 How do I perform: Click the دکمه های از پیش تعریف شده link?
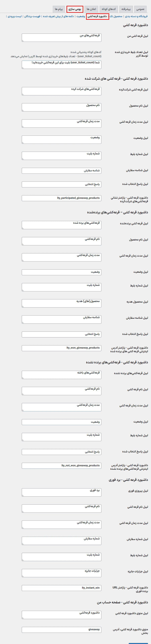pyautogui.click(x=58, y=16)
